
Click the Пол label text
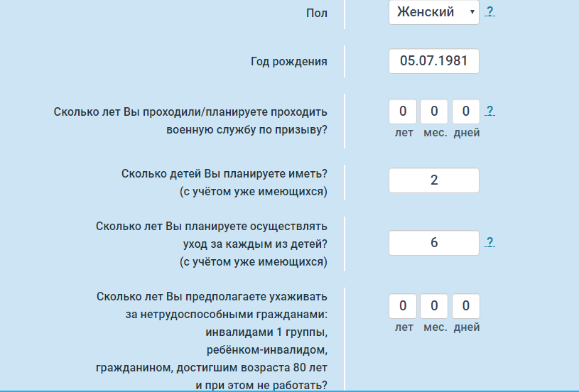click(316, 13)
